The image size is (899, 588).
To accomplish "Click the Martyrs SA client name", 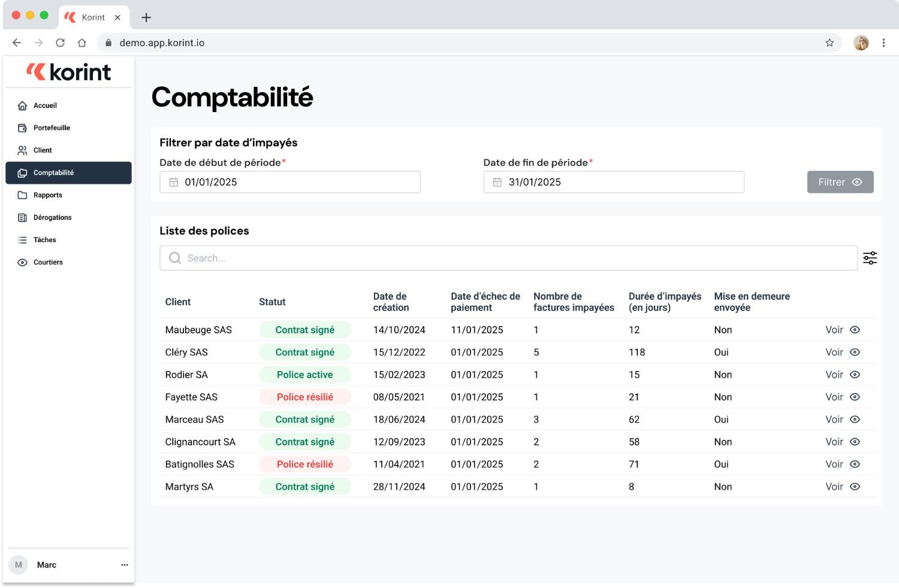I will click(x=189, y=487).
